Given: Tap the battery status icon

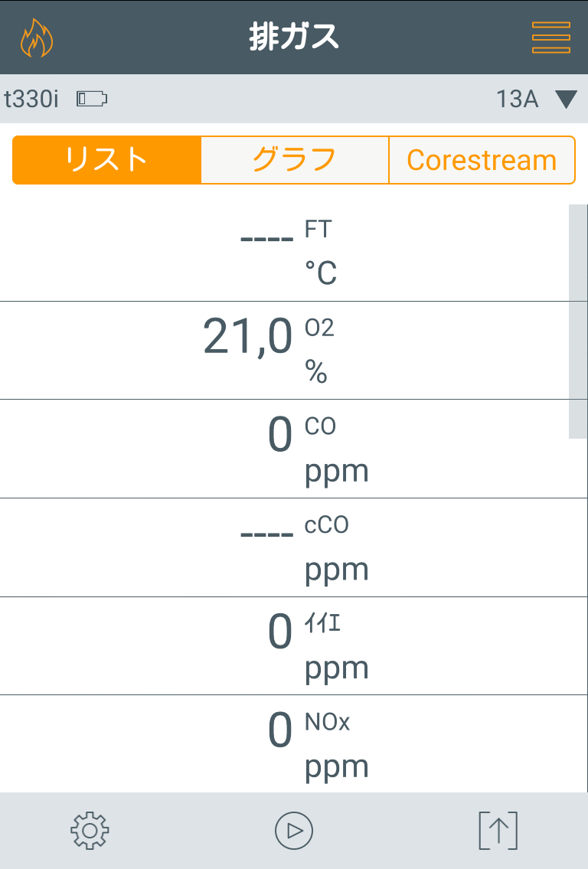Looking at the screenshot, I should [92, 99].
